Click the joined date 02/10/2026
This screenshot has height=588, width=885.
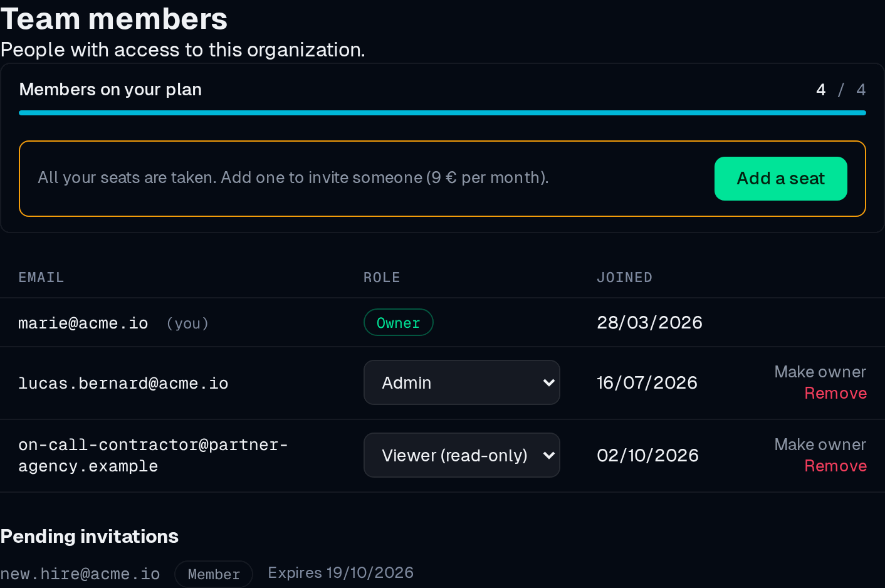point(647,455)
